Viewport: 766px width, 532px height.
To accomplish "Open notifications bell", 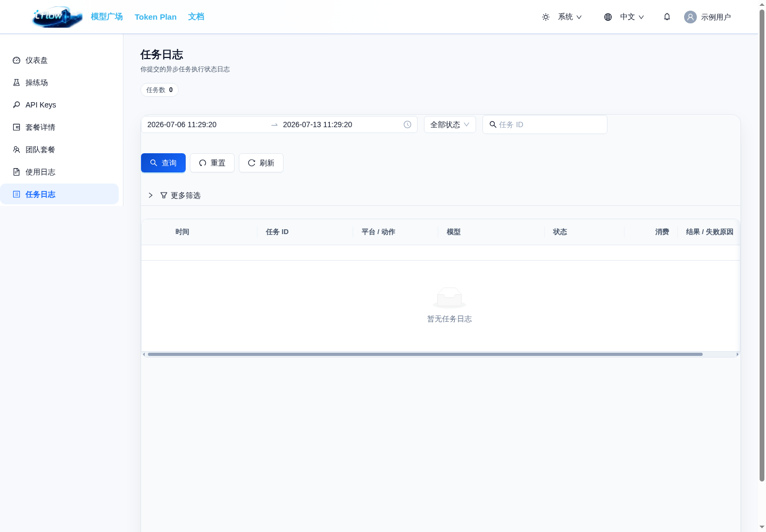I will point(667,17).
